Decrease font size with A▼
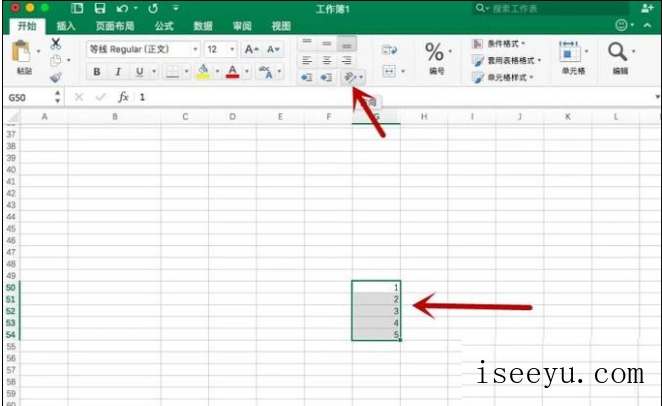 click(273, 49)
